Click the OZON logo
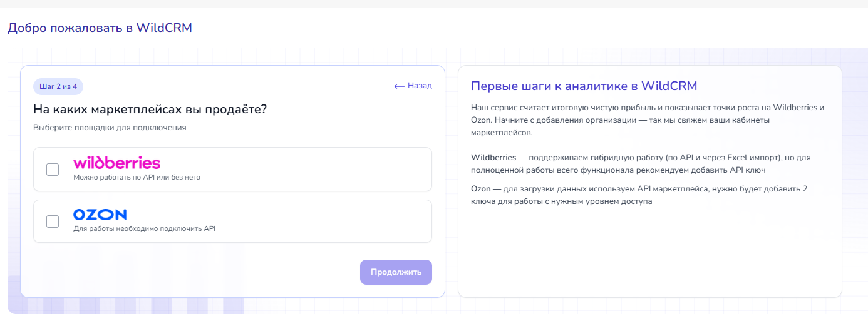Image resolution: width=868 pixels, height=326 pixels. (100, 215)
